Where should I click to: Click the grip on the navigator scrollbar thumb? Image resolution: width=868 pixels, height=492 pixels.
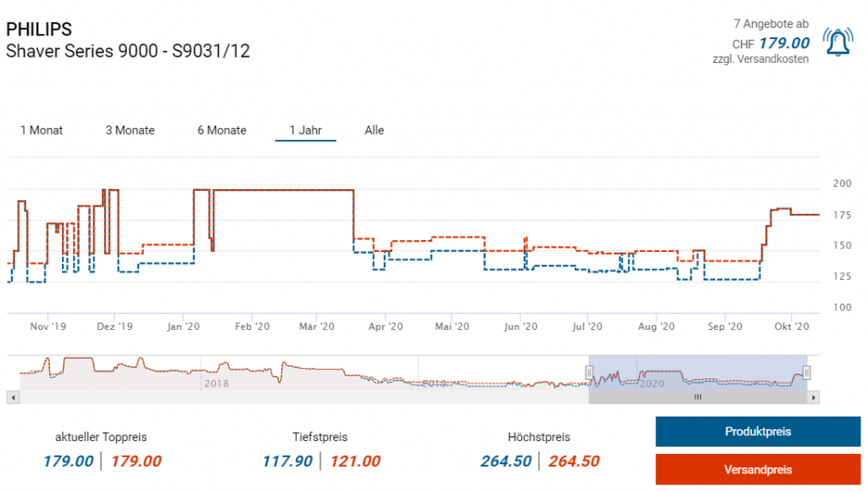click(x=698, y=397)
